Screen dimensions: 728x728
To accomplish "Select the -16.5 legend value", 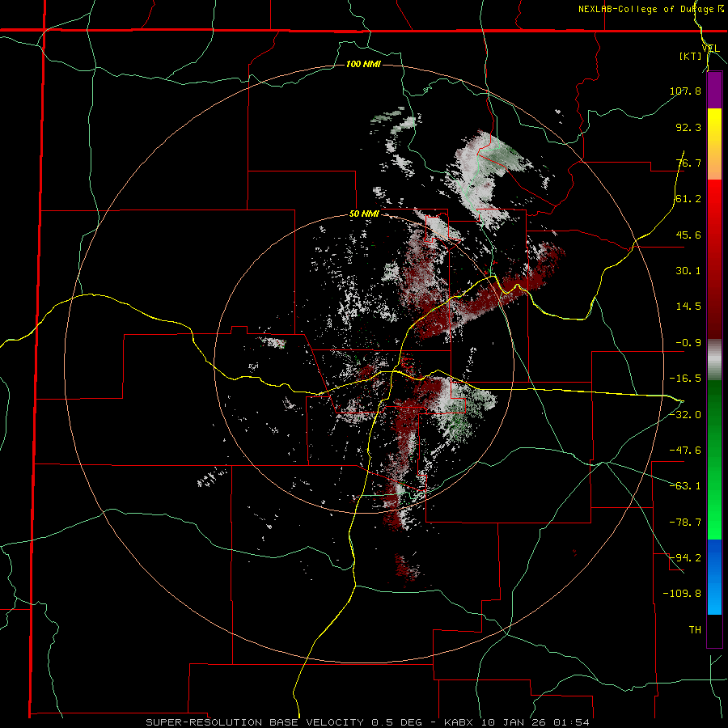I will [x=685, y=379].
